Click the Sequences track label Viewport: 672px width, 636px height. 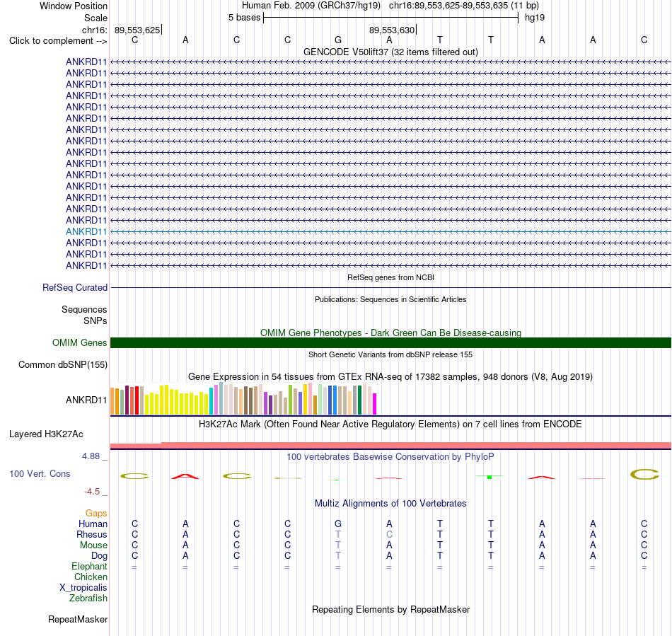click(84, 309)
